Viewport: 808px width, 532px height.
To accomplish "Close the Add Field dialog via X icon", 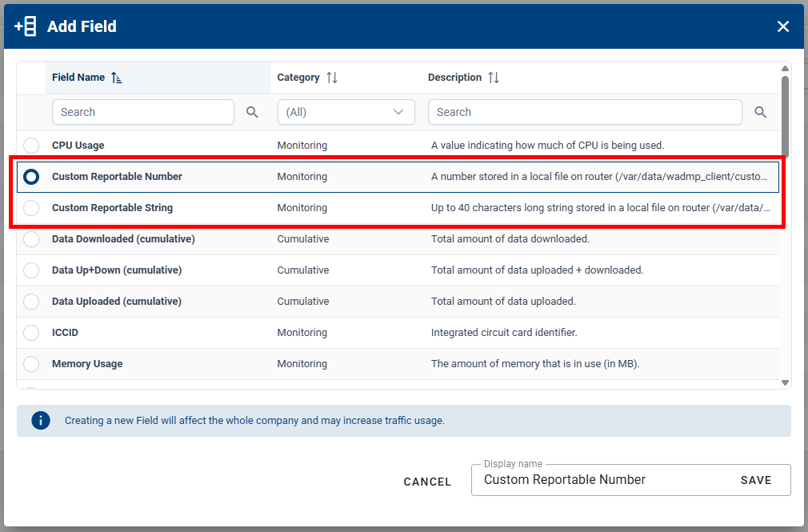I will point(783,26).
